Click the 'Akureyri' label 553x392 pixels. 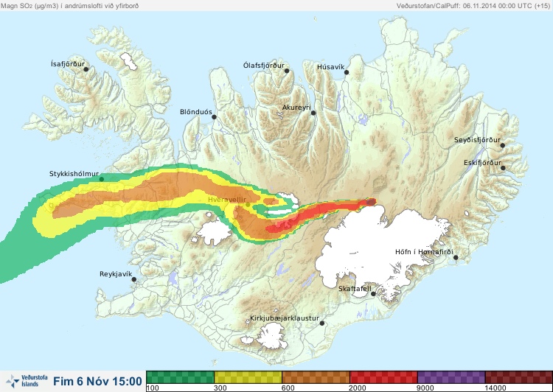tap(296, 108)
